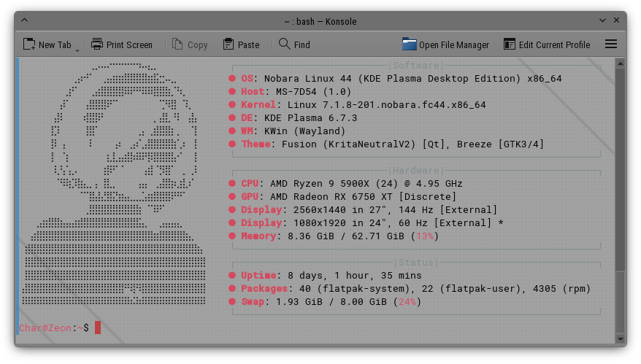This screenshot has height=364, width=641.
Task: Click the '1080x1920 in 24"' display line
Action: pos(340,222)
